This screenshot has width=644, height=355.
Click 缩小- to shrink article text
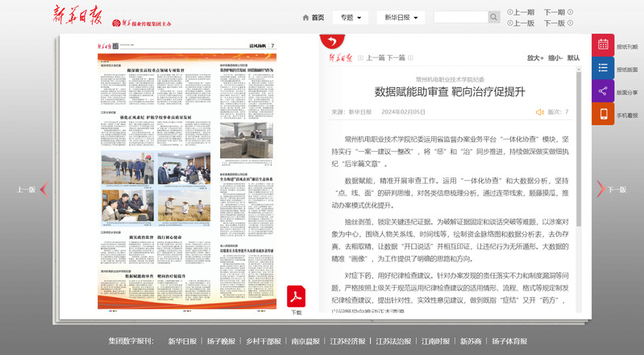pyautogui.click(x=555, y=58)
